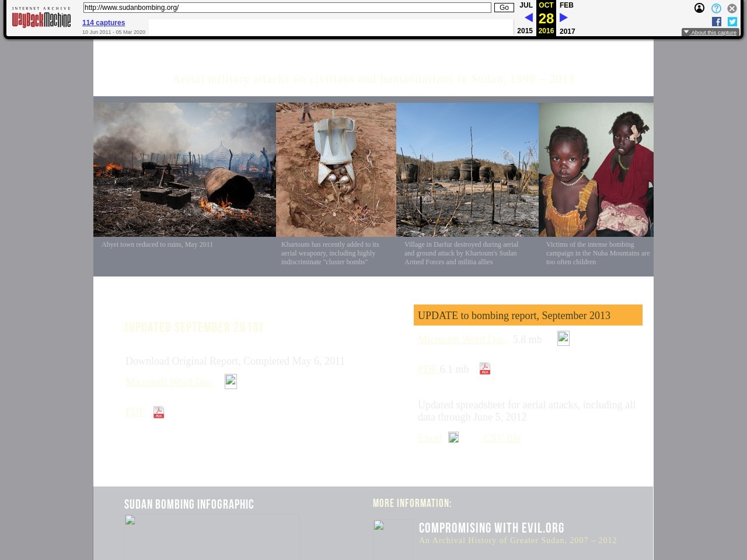Open the 114 captures link
Image resolution: width=747 pixels, height=560 pixels.
click(103, 23)
